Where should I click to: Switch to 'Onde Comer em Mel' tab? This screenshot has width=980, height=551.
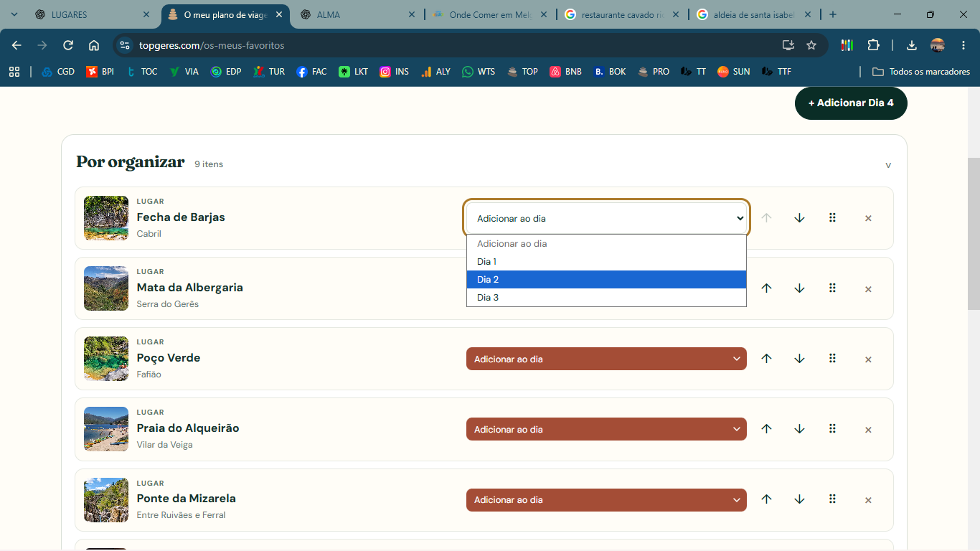[x=489, y=14]
